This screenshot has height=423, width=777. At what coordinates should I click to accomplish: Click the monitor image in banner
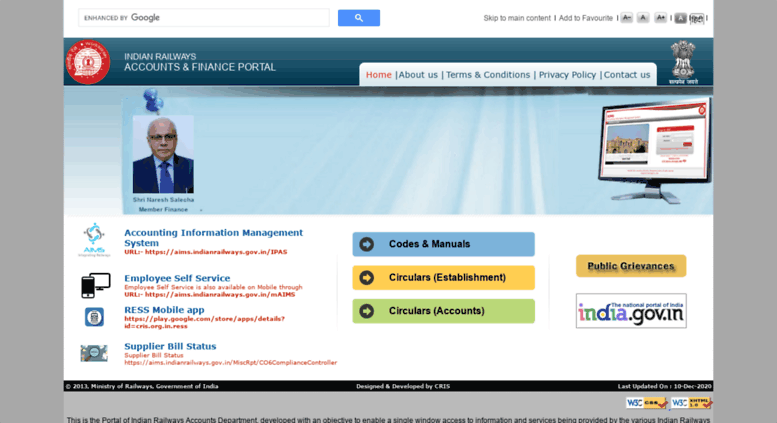pos(654,150)
